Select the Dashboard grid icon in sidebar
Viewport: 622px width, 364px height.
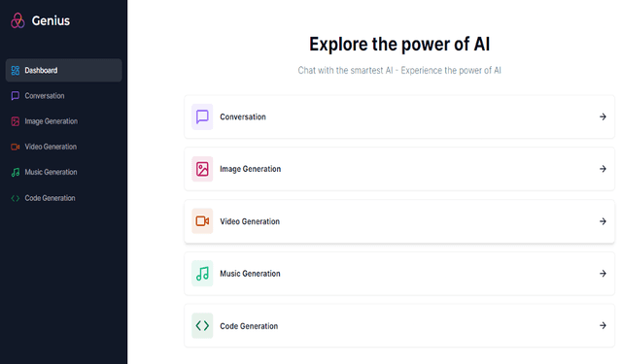(x=16, y=71)
